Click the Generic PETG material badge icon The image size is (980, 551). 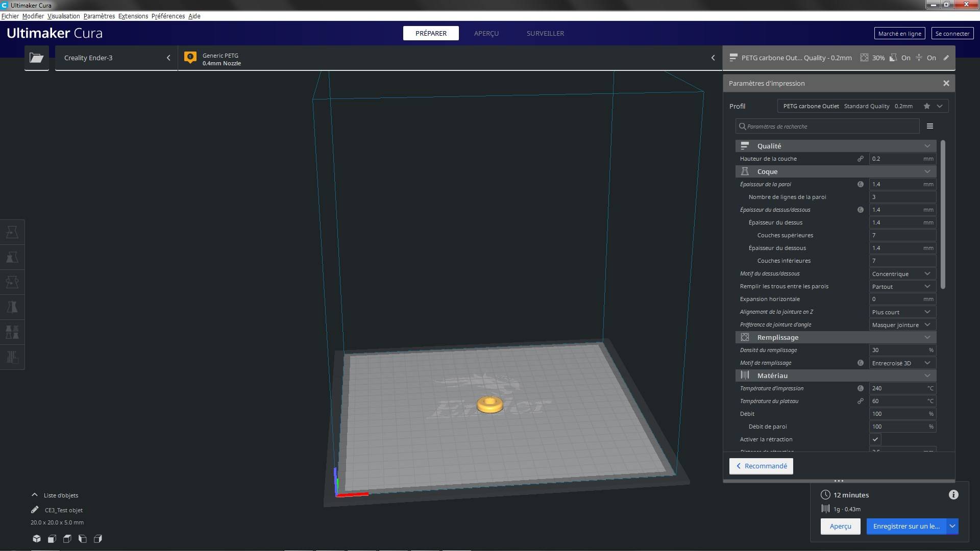point(190,58)
